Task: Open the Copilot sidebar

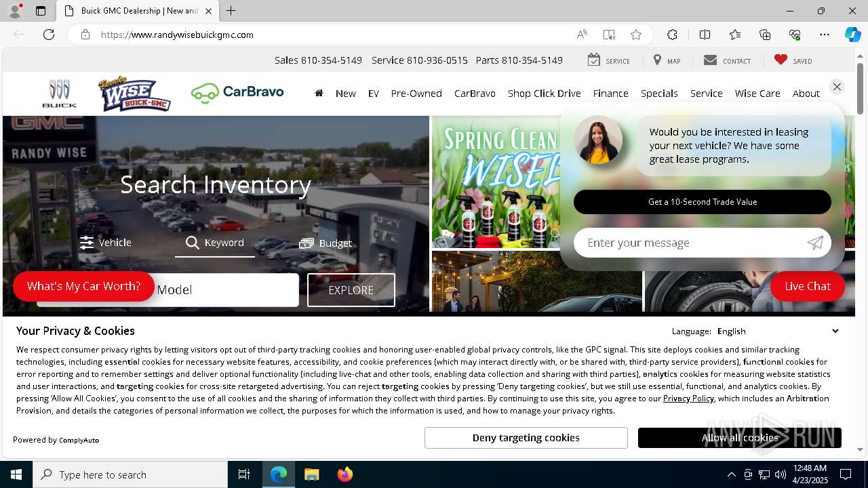Action: [x=852, y=35]
